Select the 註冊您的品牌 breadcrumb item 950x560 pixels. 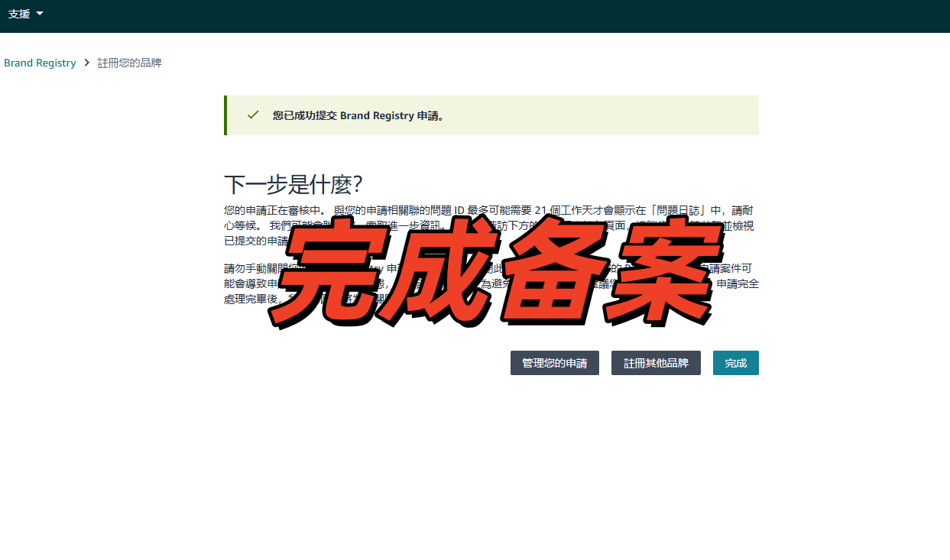click(129, 63)
